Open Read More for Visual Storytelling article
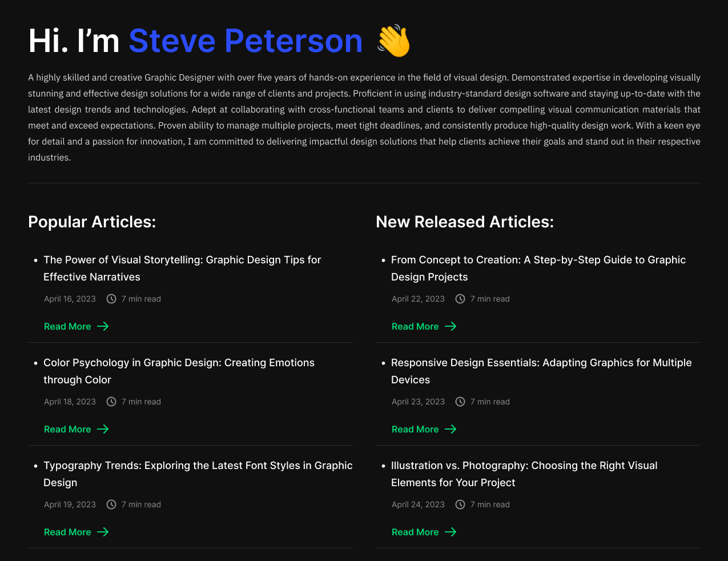Image resolution: width=728 pixels, height=561 pixels. pos(67,326)
